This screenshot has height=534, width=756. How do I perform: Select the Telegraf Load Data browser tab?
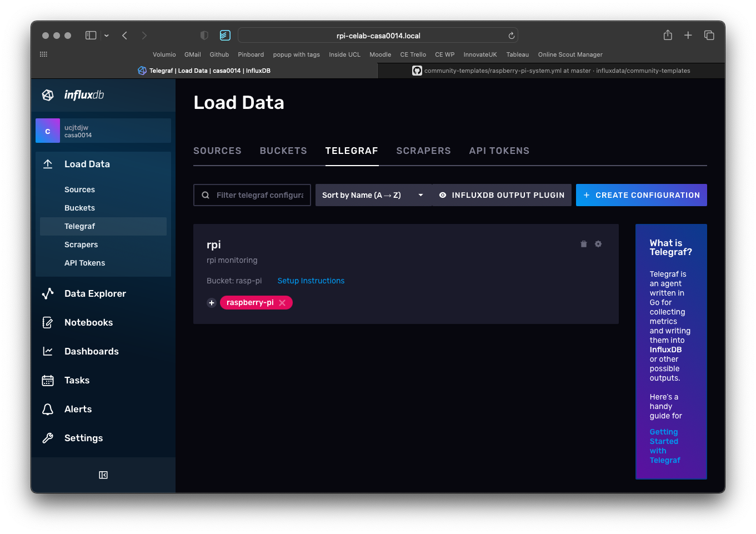click(204, 71)
